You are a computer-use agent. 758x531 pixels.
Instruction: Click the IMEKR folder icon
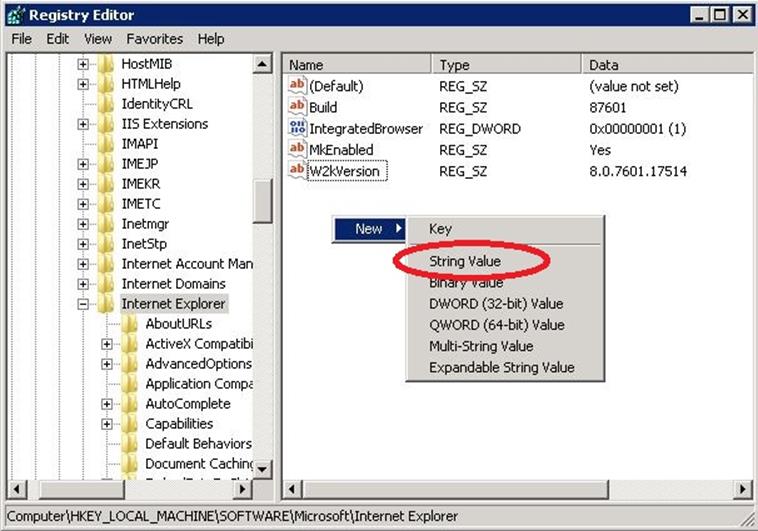click(x=106, y=184)
